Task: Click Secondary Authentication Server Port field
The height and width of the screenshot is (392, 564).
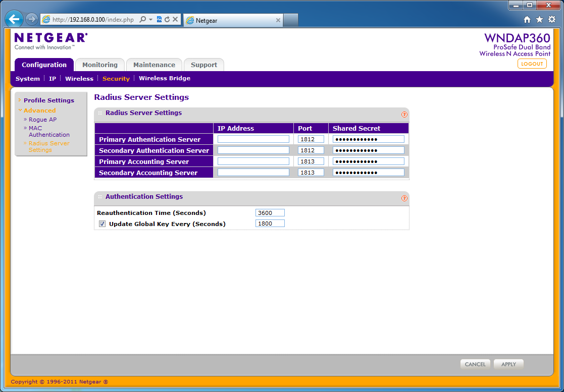Action: coord(311,150)
